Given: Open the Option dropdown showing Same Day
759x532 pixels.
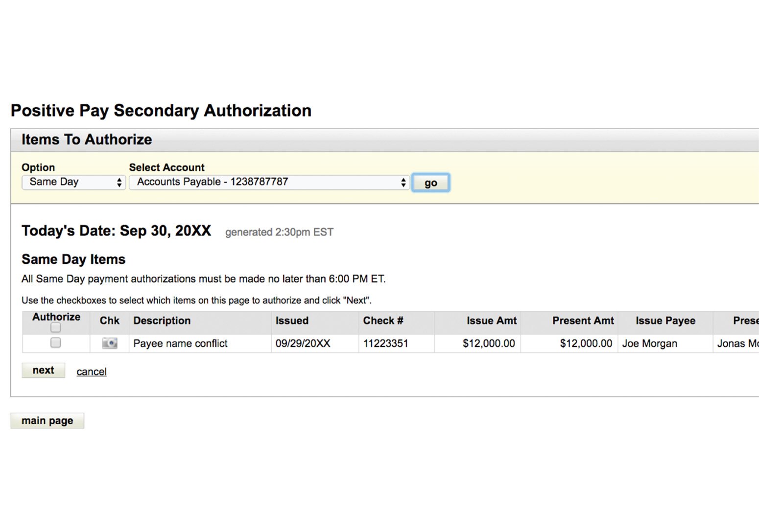Looking at the screenshot, I should pos(73,182).
